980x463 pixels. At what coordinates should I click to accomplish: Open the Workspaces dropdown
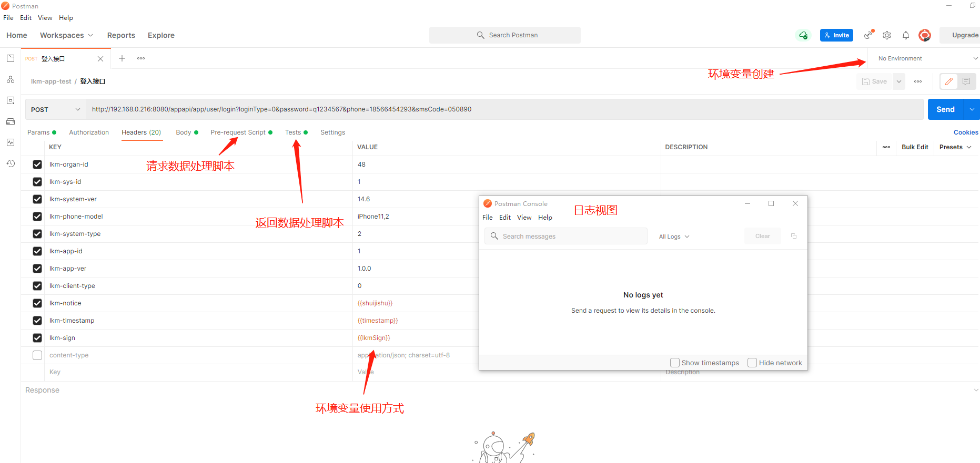coord(66,35)
